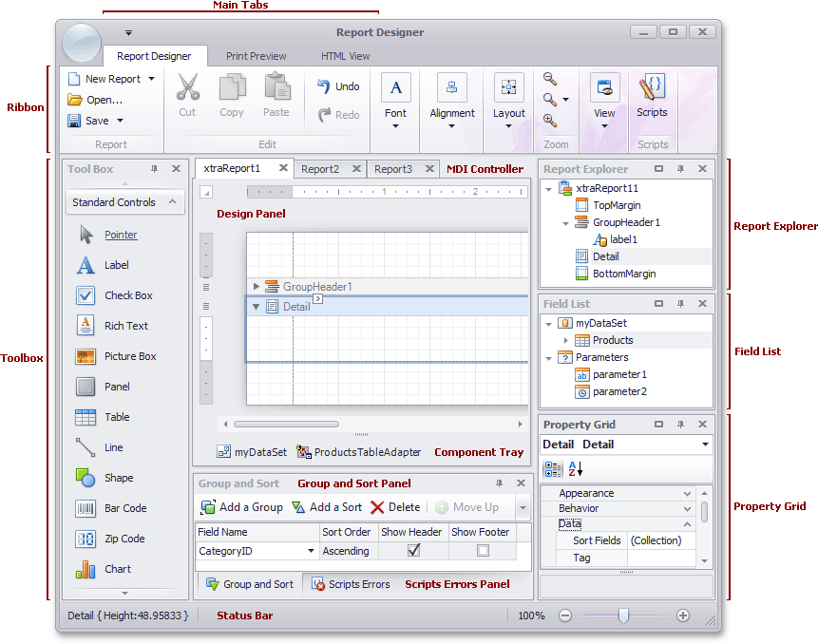Open the New Report dropdown arrow

click(x=152, y=79)
